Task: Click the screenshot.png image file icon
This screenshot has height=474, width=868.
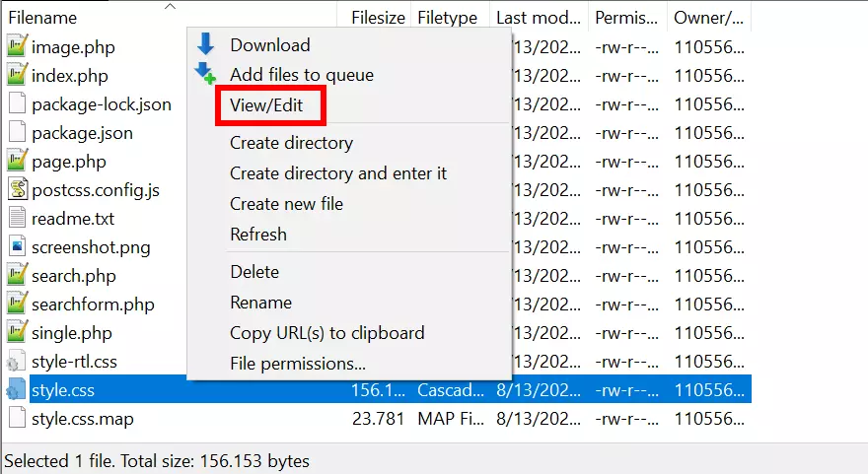Action: click(x=17, y=247)
